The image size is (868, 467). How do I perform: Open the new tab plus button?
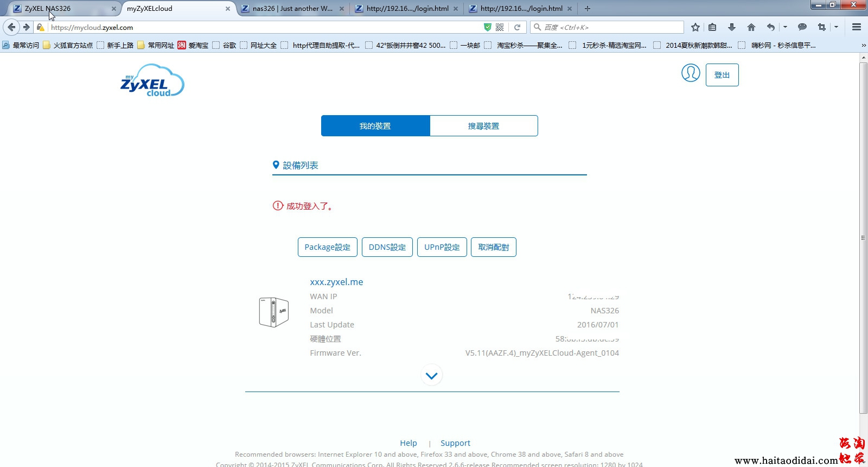click(587, 9)
